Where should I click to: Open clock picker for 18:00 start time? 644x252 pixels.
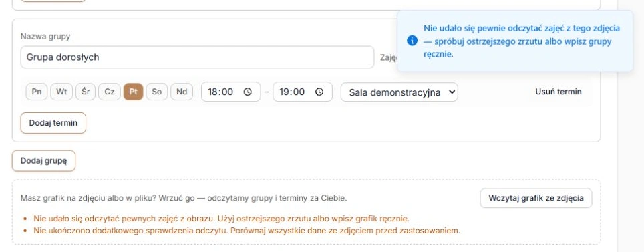coord(248,92)
